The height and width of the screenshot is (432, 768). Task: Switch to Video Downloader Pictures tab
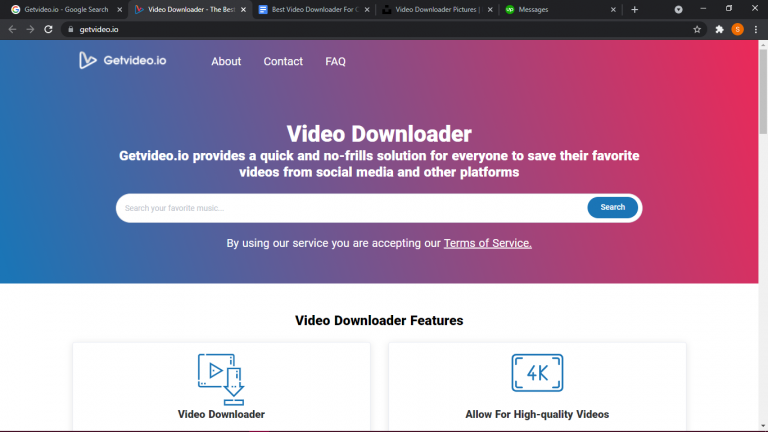pos(436,9)
